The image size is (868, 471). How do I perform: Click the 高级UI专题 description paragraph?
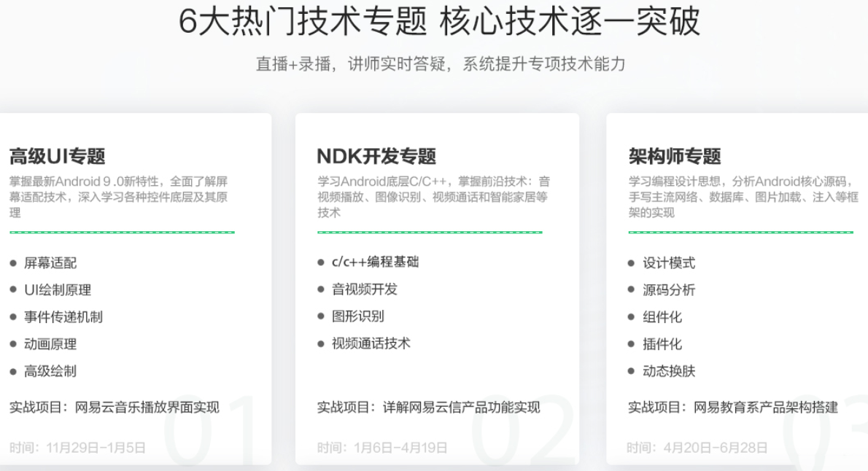tap(118, 197)
